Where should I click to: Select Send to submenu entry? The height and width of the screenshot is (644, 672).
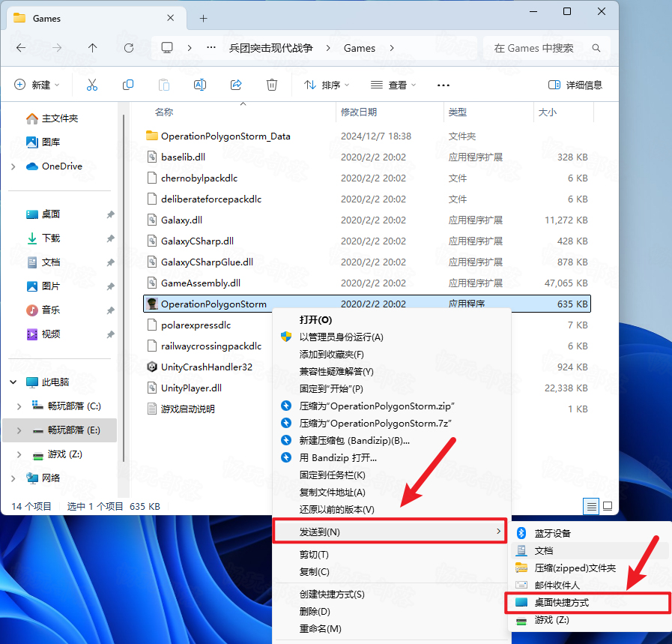390,532
